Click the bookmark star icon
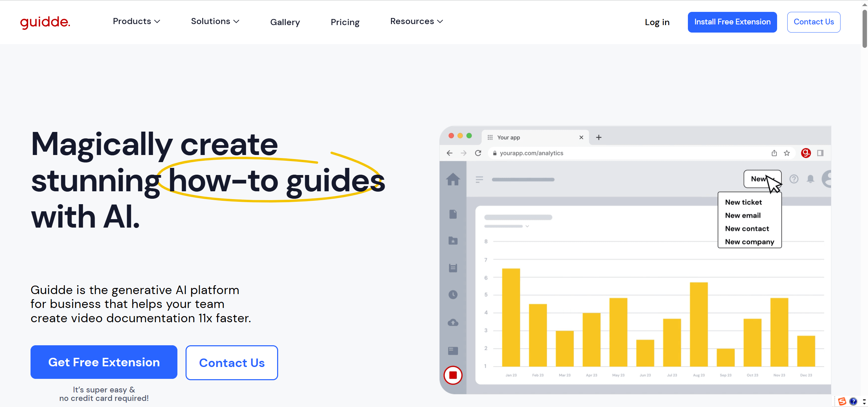 coord(787,153)
